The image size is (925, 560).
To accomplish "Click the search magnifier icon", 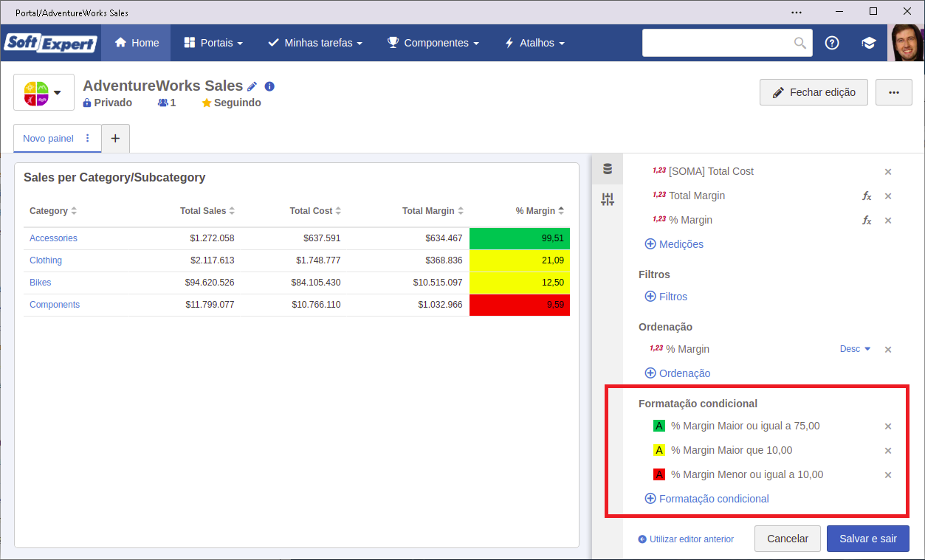I will click(800, 43).
